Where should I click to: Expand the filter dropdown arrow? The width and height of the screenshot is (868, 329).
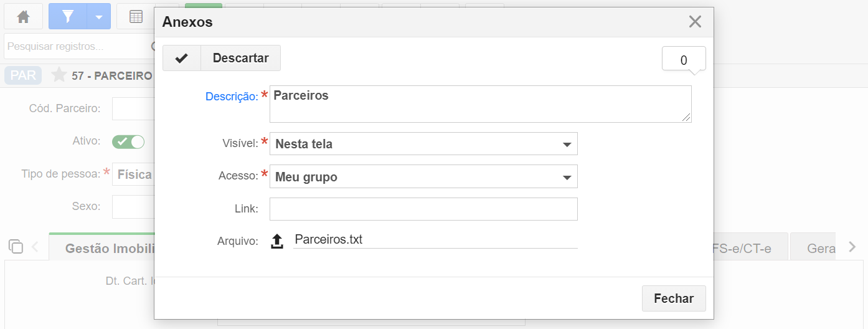(99, 16)
